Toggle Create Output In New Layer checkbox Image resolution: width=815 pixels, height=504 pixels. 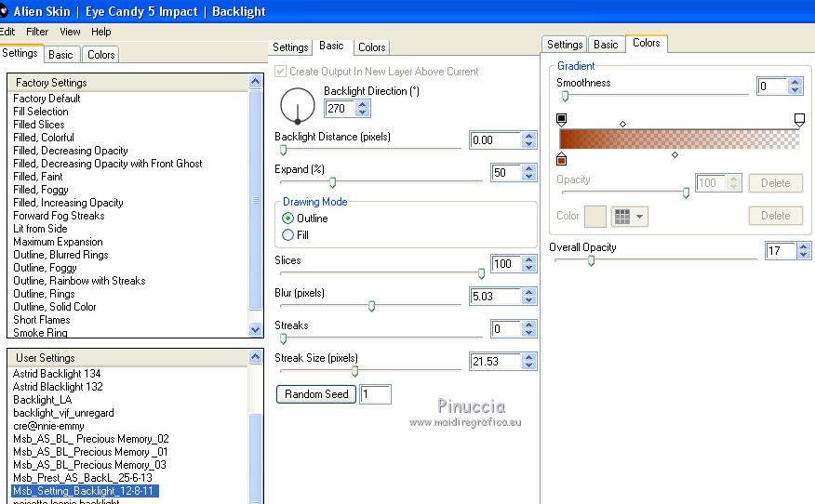click(x=280, y=72)
